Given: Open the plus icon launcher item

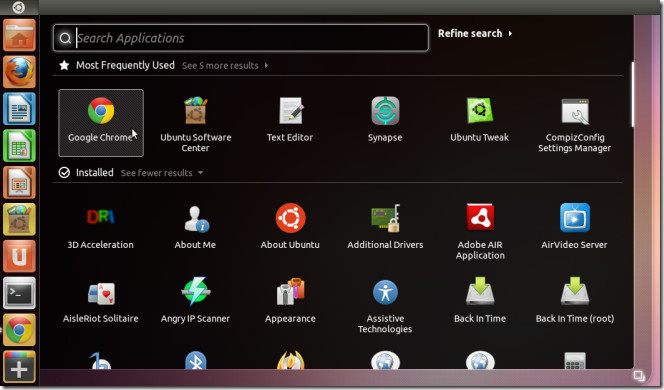Looking at the screenshot, I should pyautogui.click(x=19, y=367).
